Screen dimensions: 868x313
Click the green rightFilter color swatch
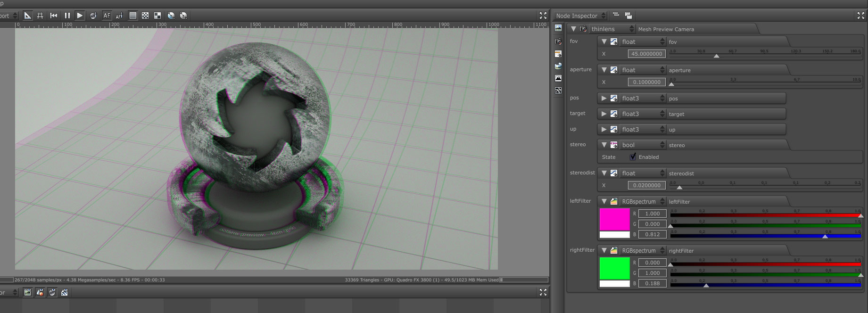(614, 269)
